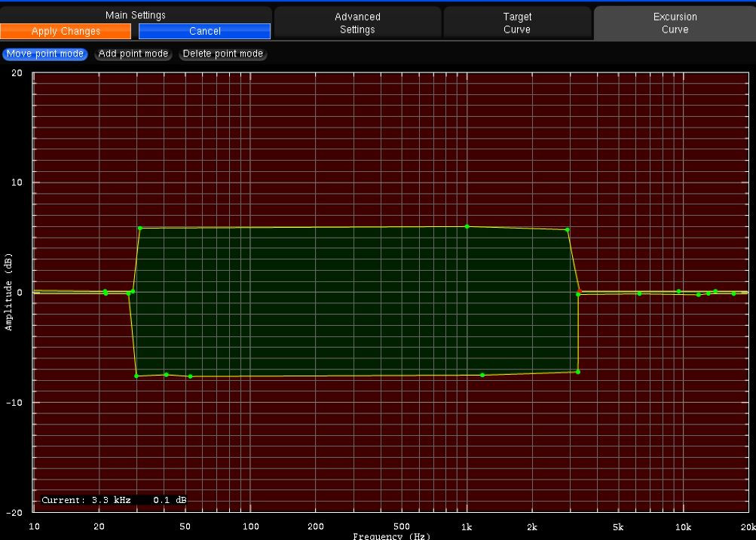This screenshot has height=540, width=756.
Task: Enable Move point mode
Action: 44,54
